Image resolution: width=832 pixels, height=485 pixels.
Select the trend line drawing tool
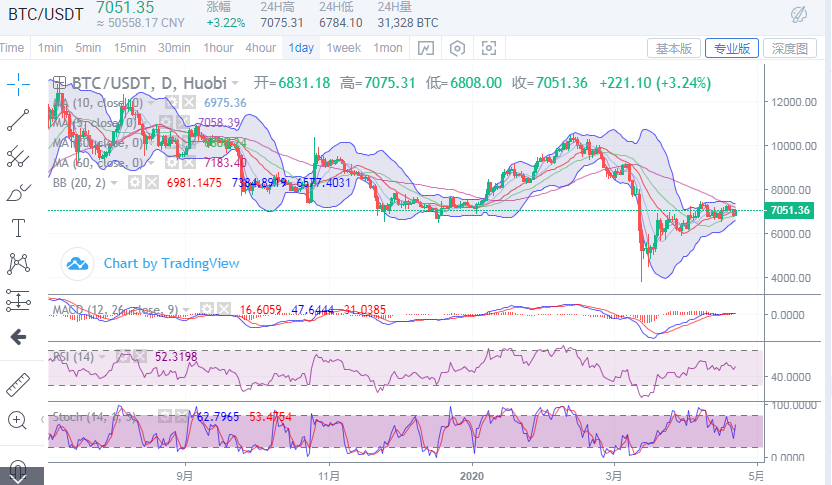pyautogui.click(x=18, y=120)
